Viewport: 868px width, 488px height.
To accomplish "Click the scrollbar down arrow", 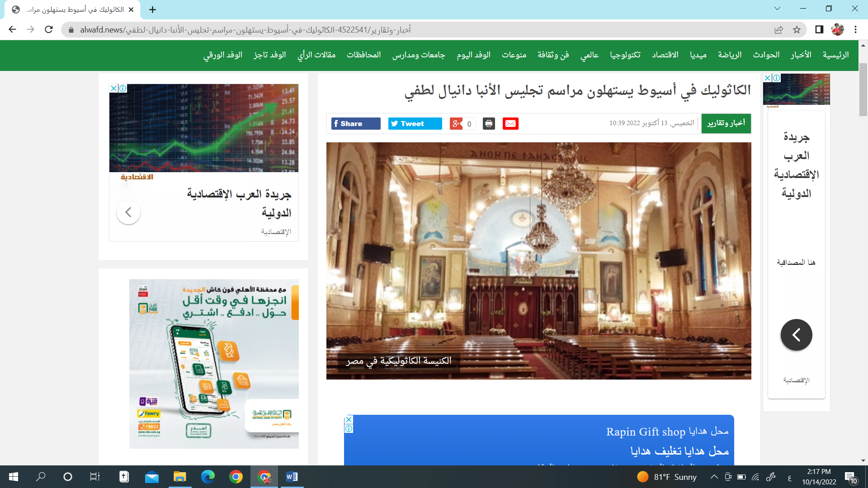I will click(x=863, y=460).
